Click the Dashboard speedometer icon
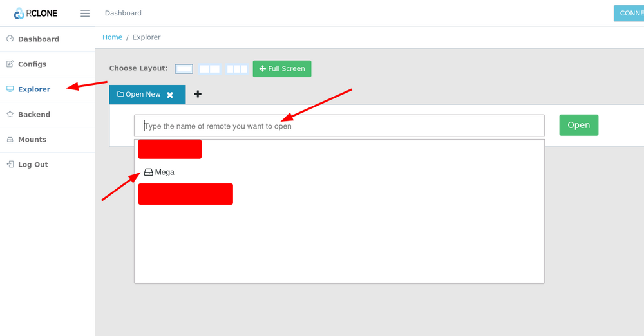Screen dimensions: 644x336 pos(10,39)
